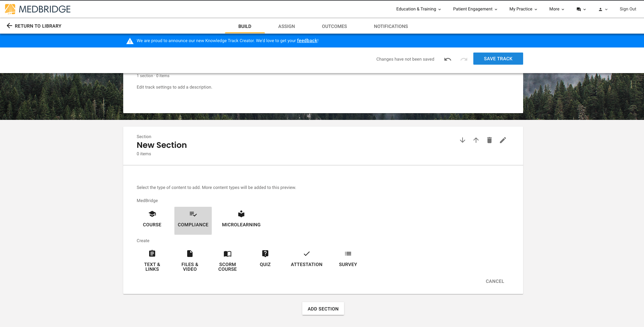Select the Microlearning content type icon
Screen dimensions: 644x327
241,219
